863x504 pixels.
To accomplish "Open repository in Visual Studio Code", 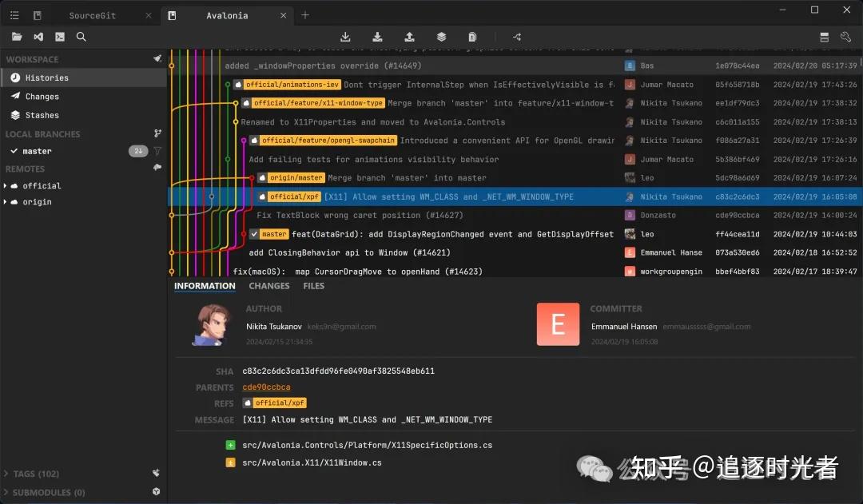I will (38, 37).
